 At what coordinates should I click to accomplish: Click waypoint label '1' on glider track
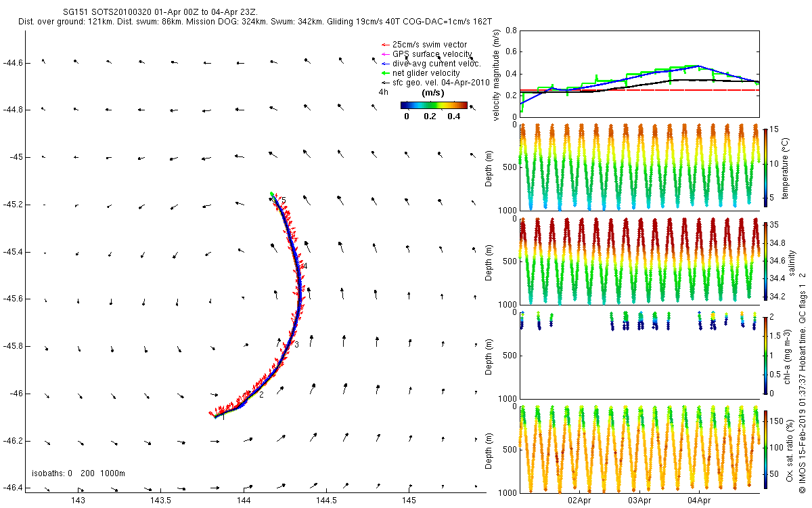coord(223,417)
